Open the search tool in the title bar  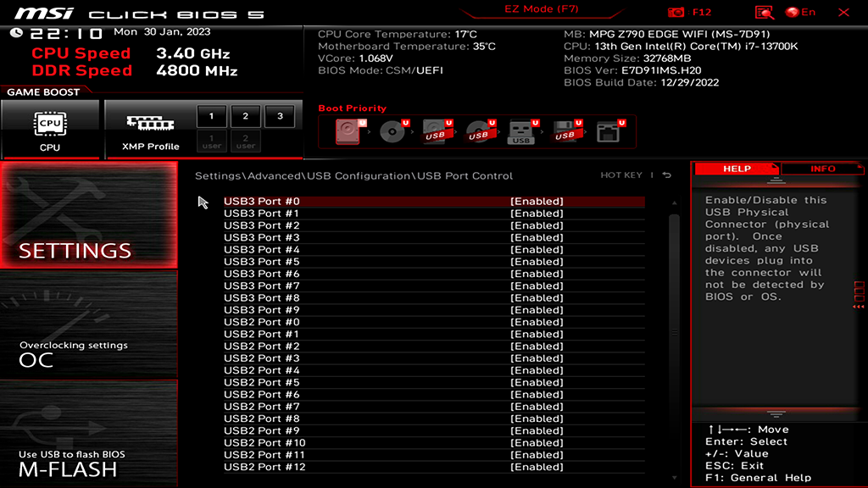pyautogui.click(x=764, y=12)
